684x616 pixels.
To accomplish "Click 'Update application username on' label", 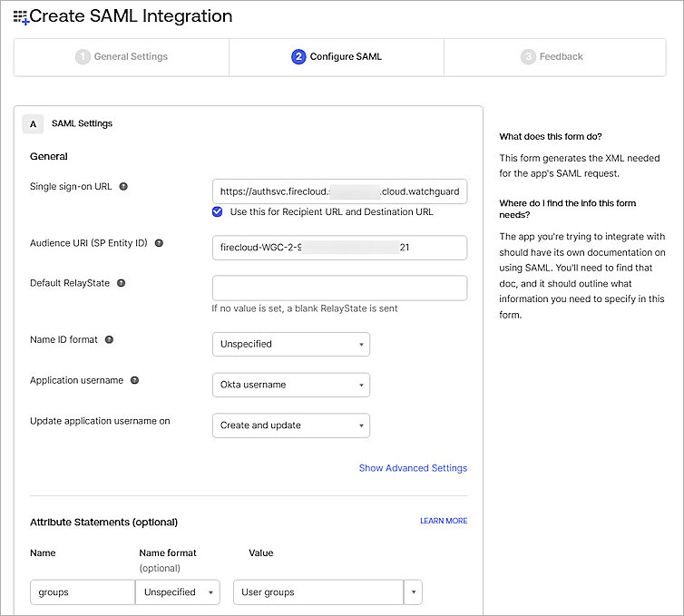I will coord(100,422).
